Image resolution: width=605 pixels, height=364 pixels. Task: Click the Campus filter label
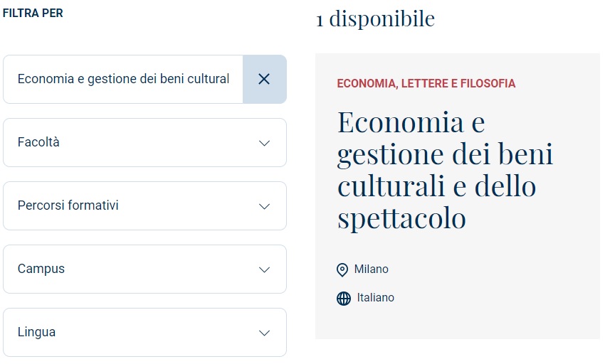click(x=41, y=269)
